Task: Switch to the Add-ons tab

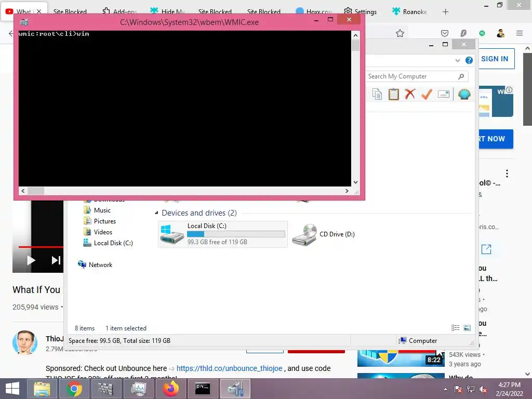Action: pos(120,11)
